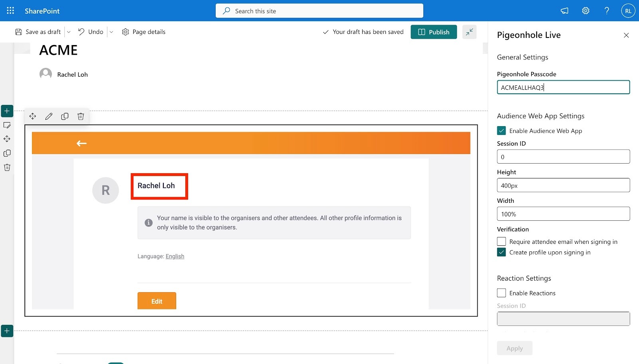Image resolution: width=639 pixels, height=364 pixels.
Task: Select SharePoint in the top bar
Action: point(42,11)
